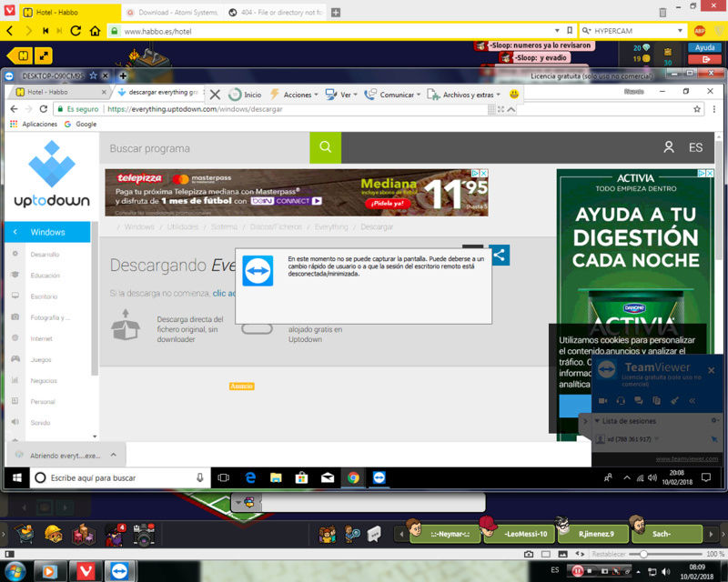Open Edge on the remote taskbar

(250, 477)
